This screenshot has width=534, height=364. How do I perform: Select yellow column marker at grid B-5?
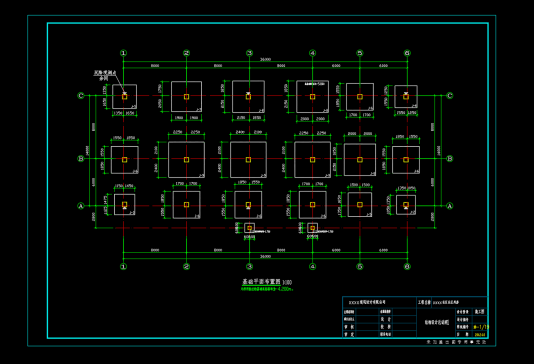[x=360, y=160]
